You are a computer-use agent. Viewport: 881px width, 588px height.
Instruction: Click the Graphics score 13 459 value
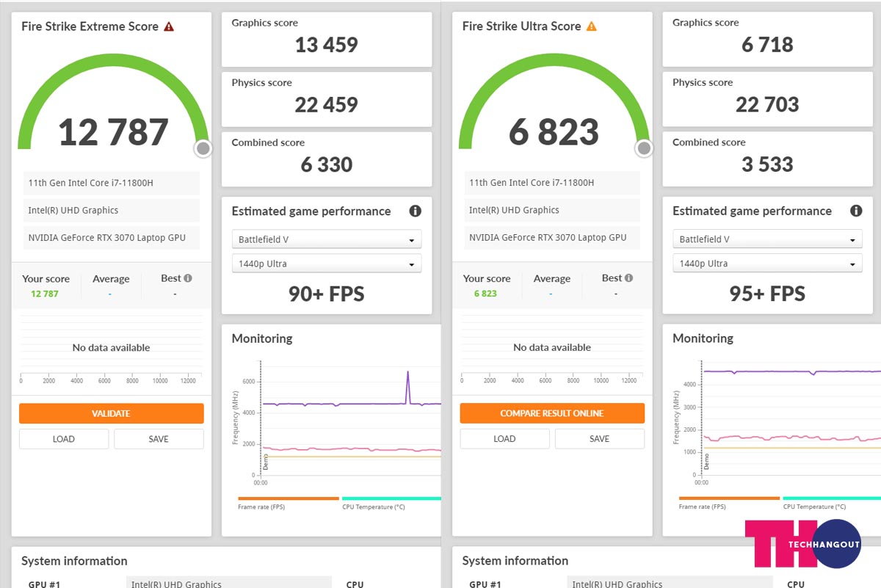[327, 45]
